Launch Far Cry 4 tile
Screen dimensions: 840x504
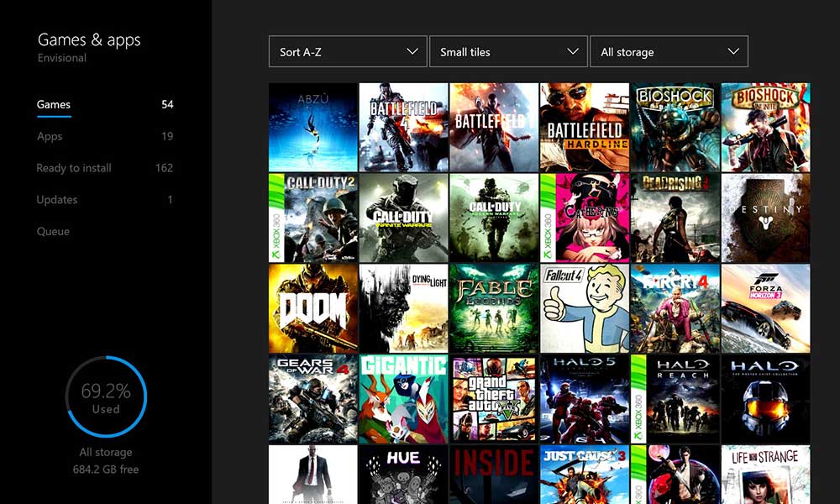[675, 308]
